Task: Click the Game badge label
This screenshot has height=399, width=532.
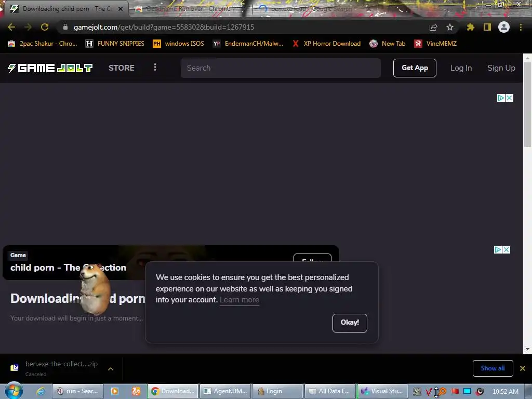Action: point(18,255)
